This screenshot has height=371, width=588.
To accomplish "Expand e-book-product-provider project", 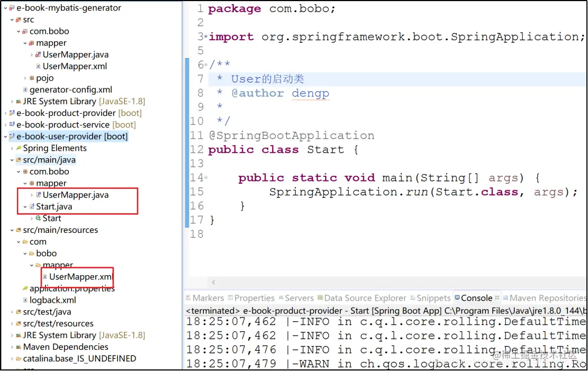I will [5, 113].
